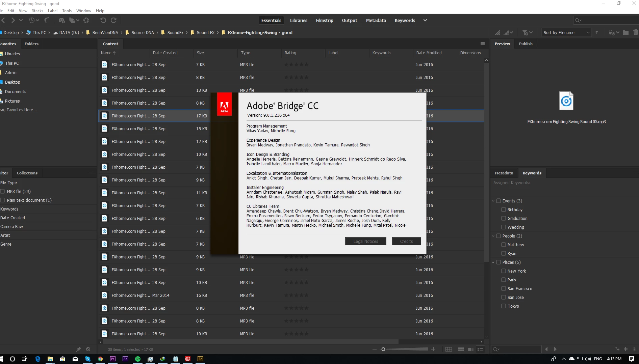This screenshot has width=639, height=364.
Task: Click smaller thumbnail minus icon
Action: 374,349
